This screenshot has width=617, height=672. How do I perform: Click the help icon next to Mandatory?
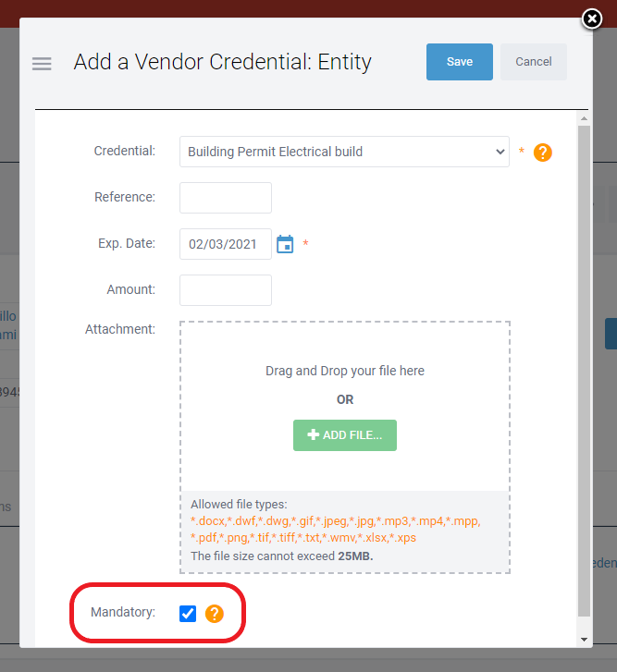point(214,613)
